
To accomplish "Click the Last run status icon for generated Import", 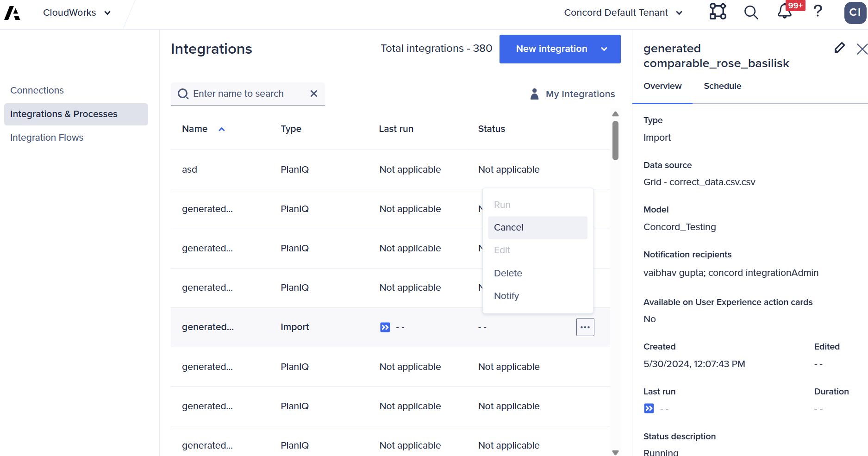I will [384, 327].
